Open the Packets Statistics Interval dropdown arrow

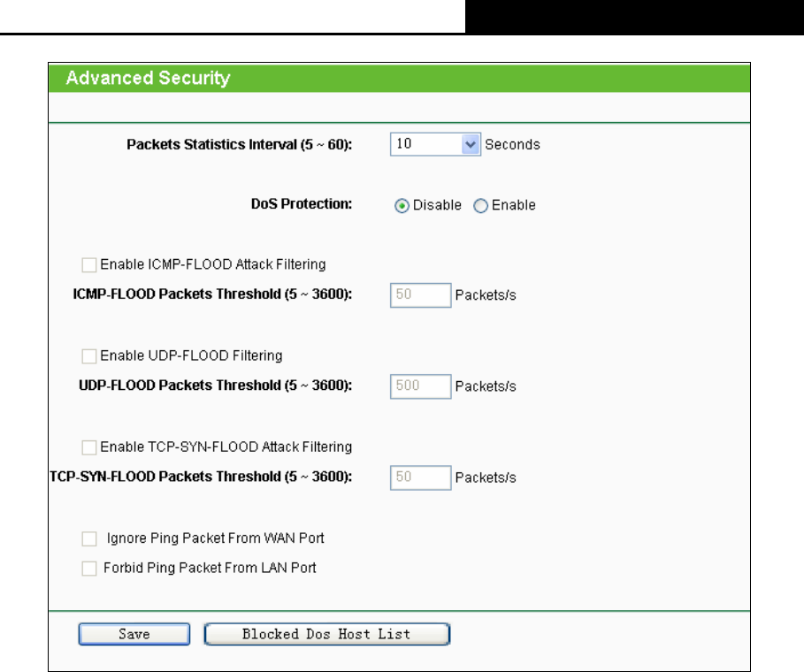471,144
